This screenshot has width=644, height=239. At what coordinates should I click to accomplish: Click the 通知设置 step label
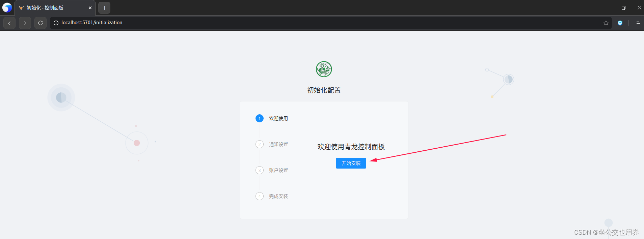pyautogui.click(x=278, y=144)
